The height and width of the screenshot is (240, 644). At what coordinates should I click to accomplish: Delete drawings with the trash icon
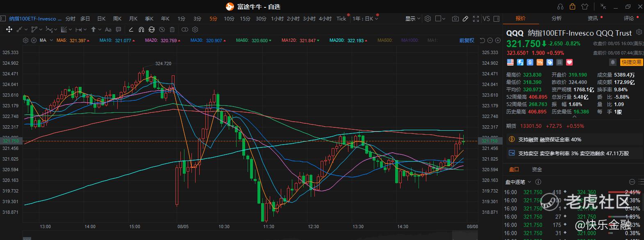[x=172, y=29]
